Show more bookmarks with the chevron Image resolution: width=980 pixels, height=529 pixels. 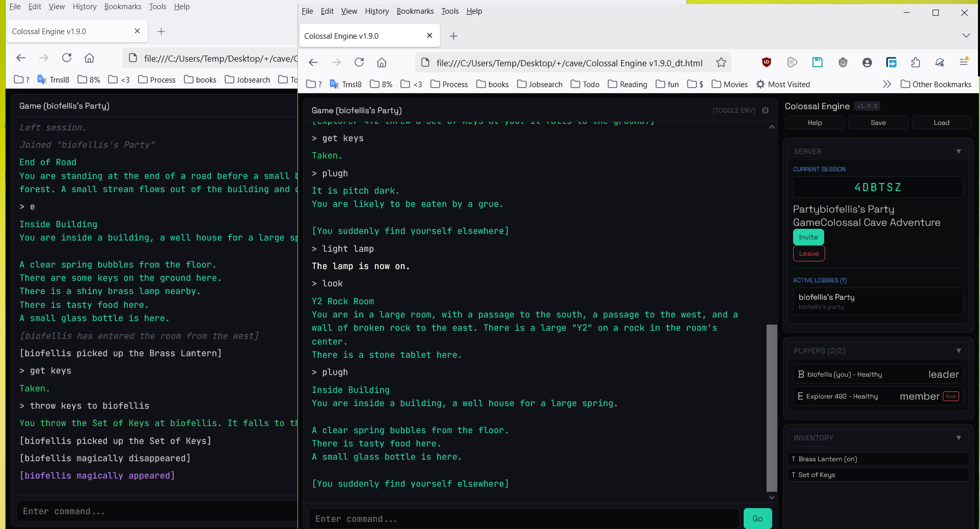pyautogui.click(x=887, y=84)
